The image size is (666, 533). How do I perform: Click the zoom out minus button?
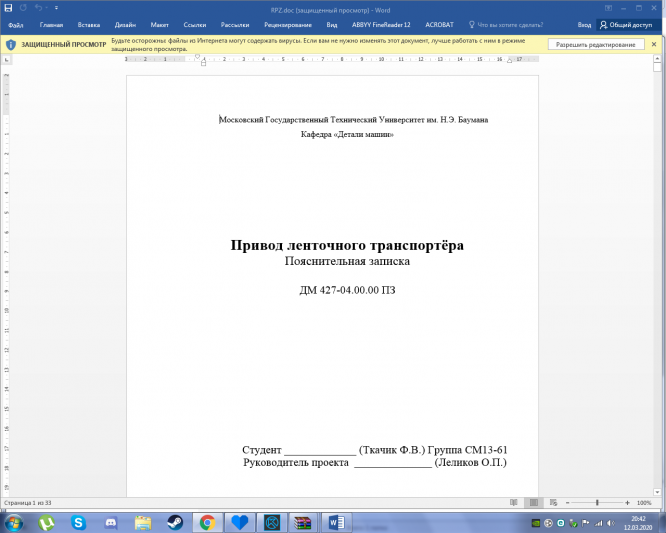567,503
